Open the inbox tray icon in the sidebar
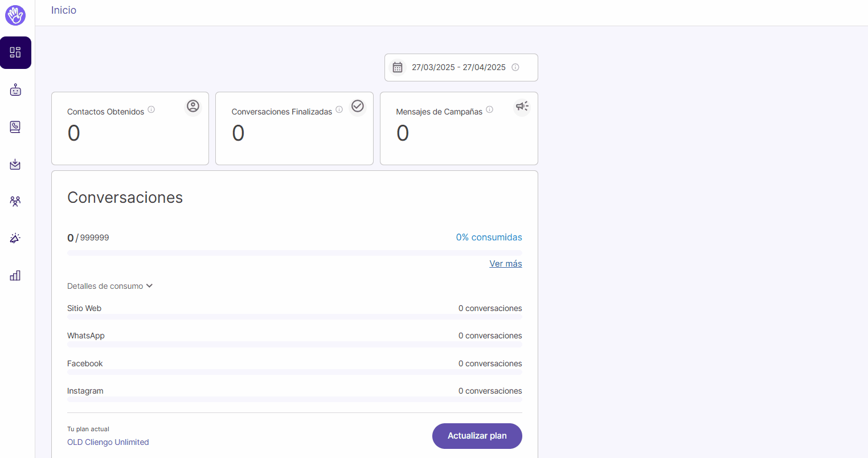868x458 pixels. click(x=15, y=164)
